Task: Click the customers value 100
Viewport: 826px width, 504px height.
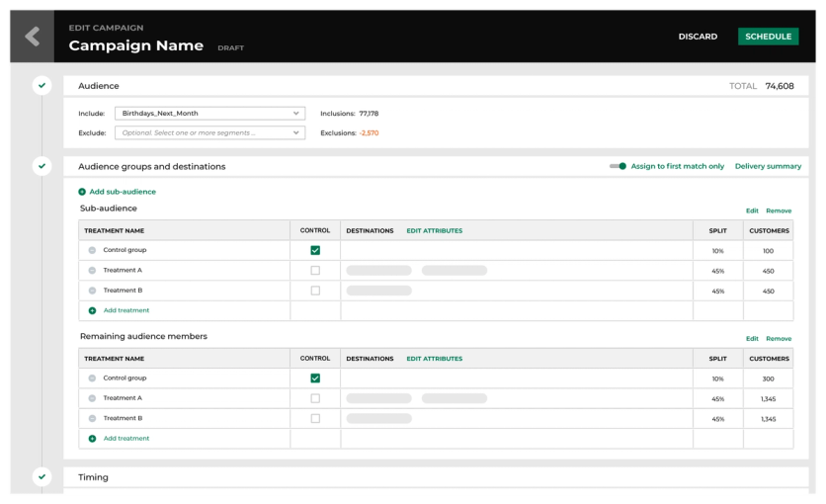Action: tap(768, 251)
